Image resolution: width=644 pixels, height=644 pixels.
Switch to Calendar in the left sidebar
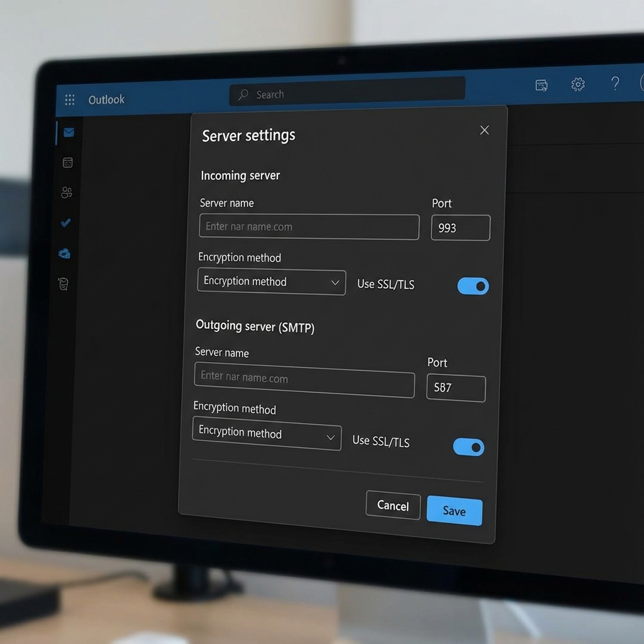[68, 163]
